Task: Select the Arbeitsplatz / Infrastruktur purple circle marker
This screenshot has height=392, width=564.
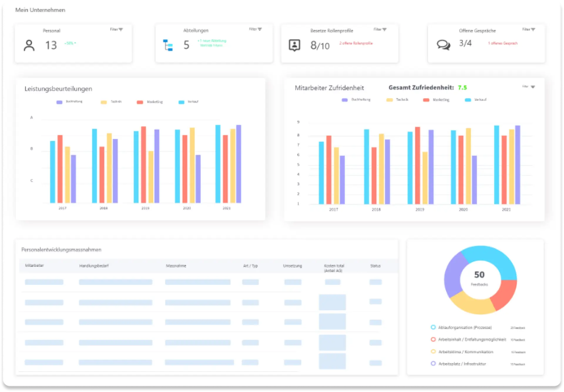Action: [x=433, y=364]
